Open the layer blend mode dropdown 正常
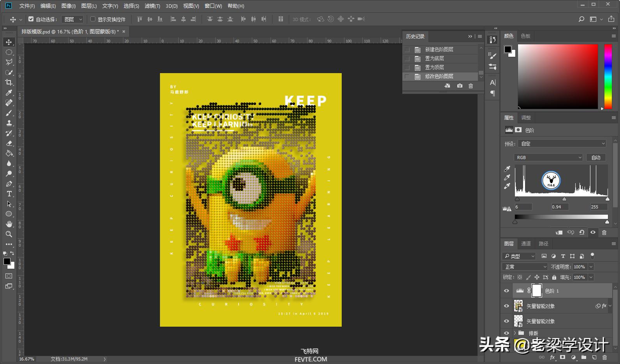The height and width of the screenshot is (364, 620). tap(525, 267)
